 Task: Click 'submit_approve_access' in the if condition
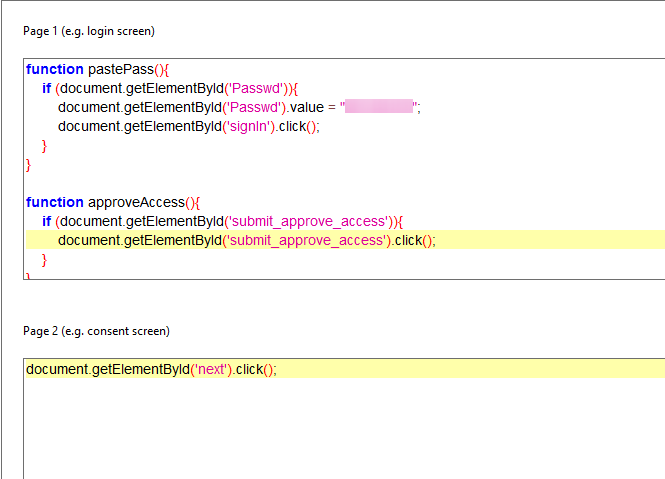click(x=307, y=221)
